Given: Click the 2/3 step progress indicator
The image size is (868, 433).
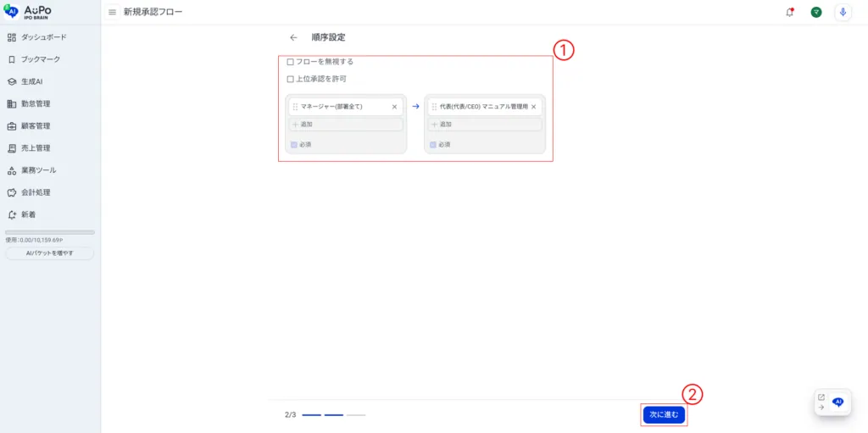Looking at the screenshot, I should click(x=325, y=414).
